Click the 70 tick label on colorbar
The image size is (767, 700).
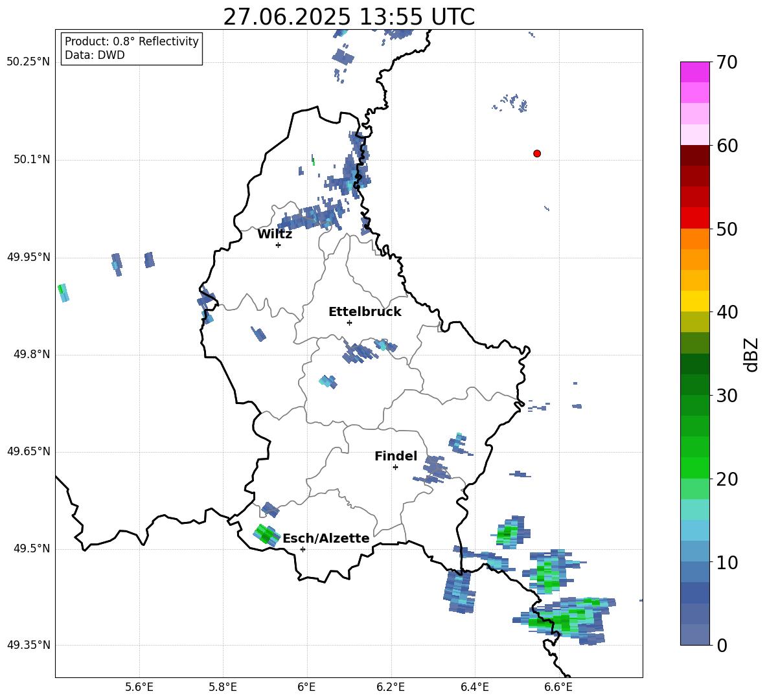(726, 62)
